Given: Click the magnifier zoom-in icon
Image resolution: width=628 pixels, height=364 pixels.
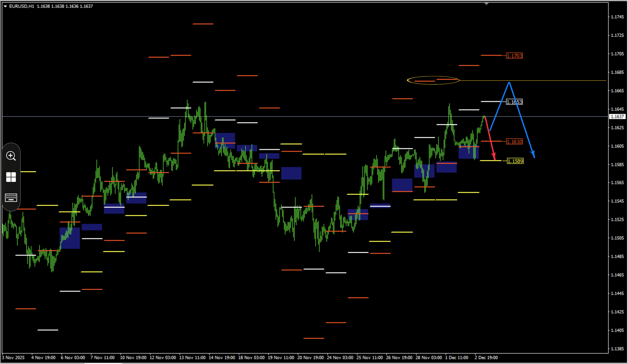Looking at the screenshot, I should click(x=11, y=156).
